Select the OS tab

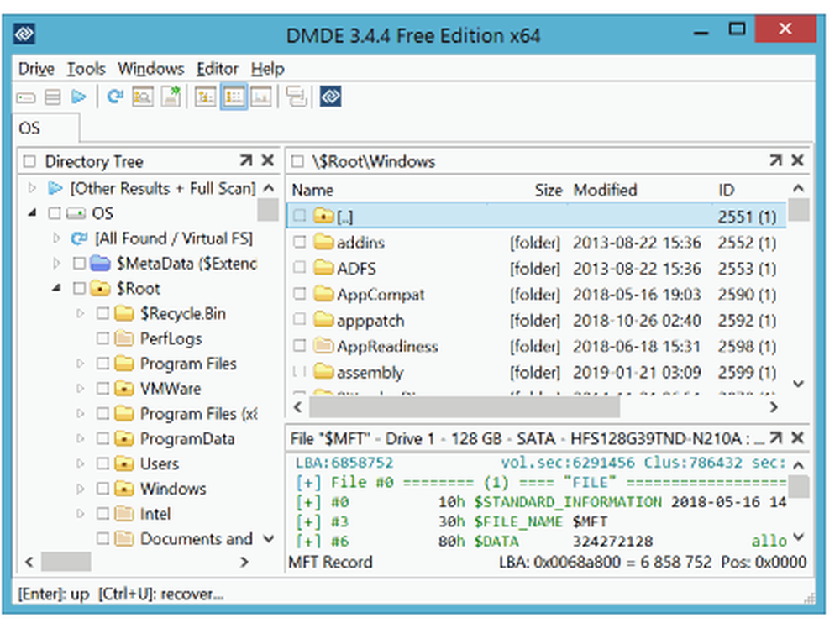46,128
